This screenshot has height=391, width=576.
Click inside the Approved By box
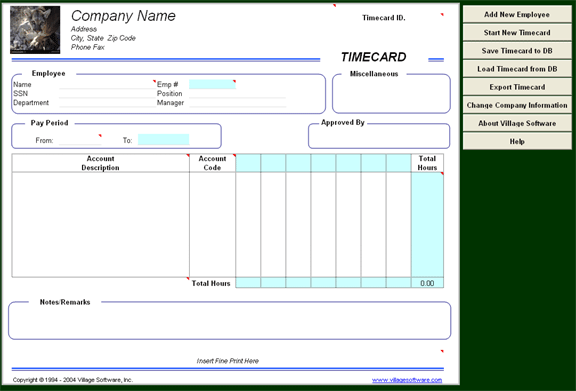pyautogui.click(x=379, y=137)
